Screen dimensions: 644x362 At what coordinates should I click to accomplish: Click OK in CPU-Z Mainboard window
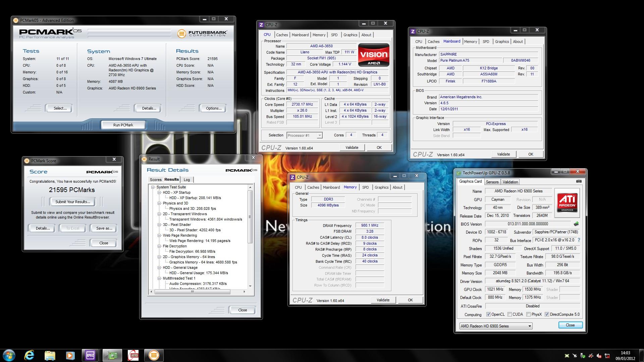coord(531,154)
